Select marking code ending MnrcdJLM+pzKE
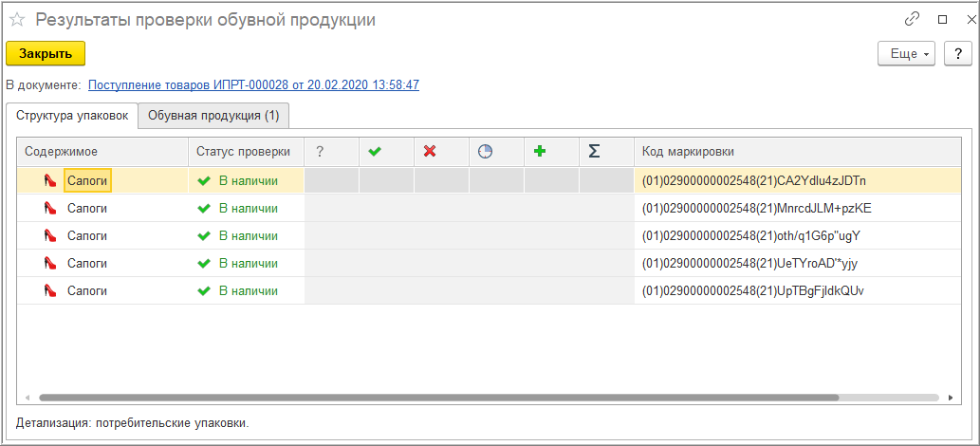This screenshot has height=446, width=980. [x=756, y=209]
